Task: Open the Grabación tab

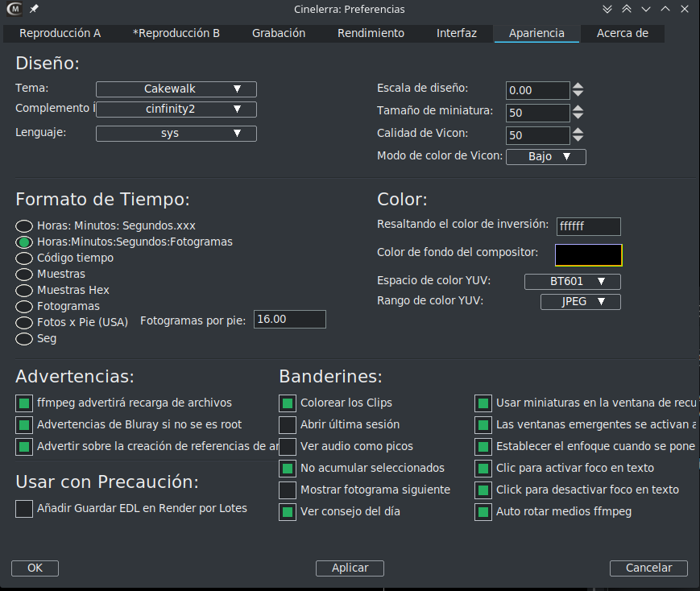Action: click(278, 34)
